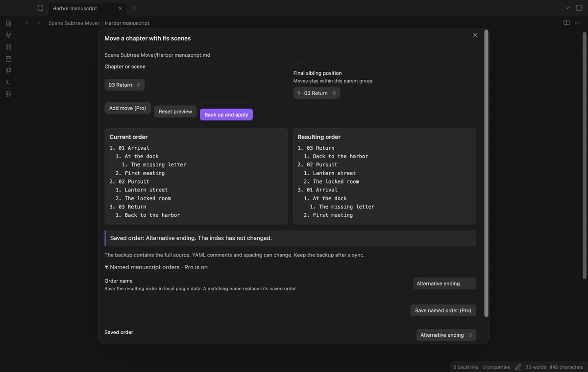Click the canvas grid icon in left ribbon
Viewport: 588px width, 372px height.
tap(8, 47)
